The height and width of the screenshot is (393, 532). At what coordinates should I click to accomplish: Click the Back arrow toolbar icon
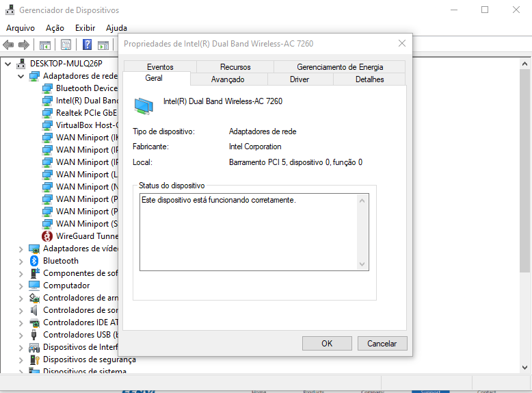(x=8, y=45)
